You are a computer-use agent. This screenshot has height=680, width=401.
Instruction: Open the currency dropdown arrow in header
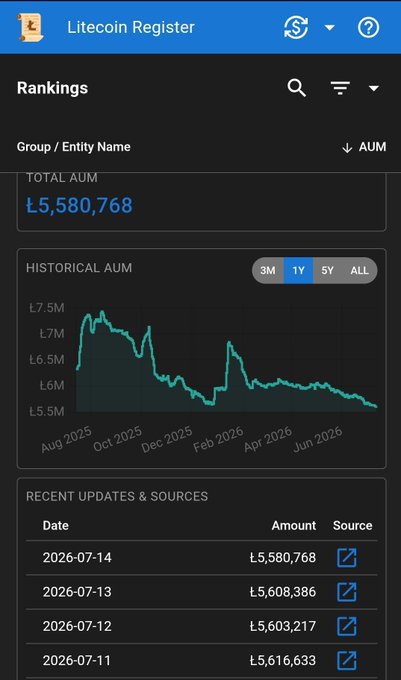(x=330, y=28)
